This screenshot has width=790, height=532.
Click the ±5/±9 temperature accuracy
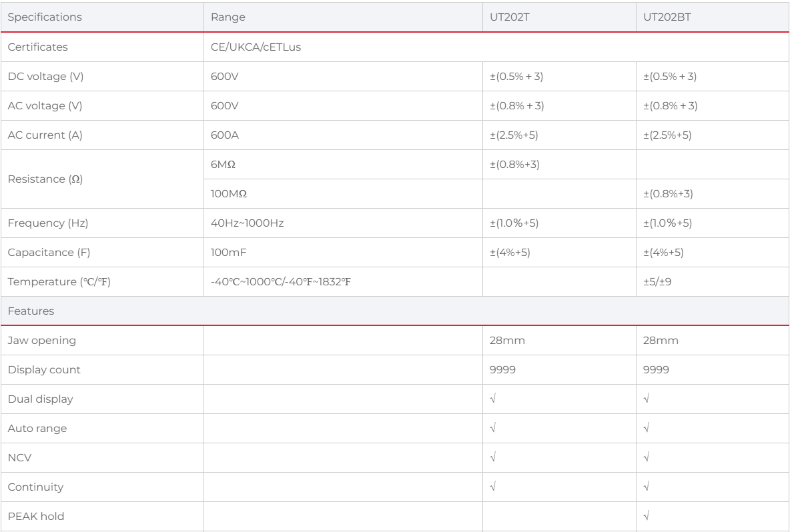click(657, 282)
